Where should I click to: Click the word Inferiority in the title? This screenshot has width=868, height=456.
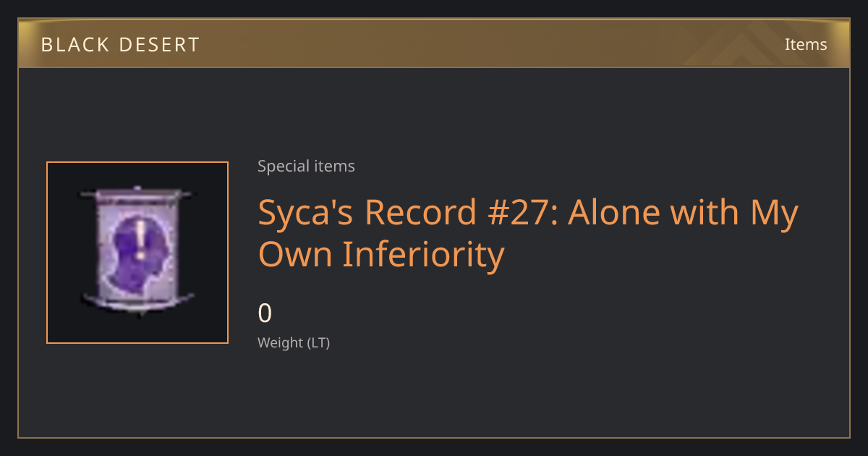point(423,256)
